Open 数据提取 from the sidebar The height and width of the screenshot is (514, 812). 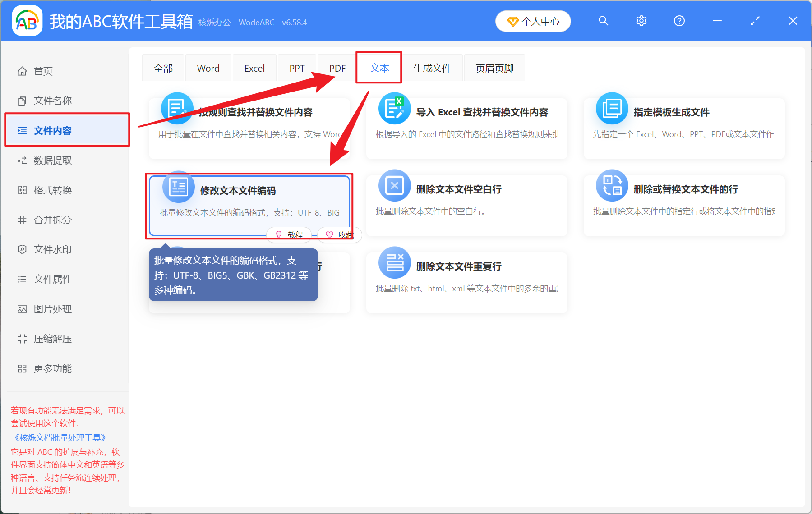pos(52,160)
